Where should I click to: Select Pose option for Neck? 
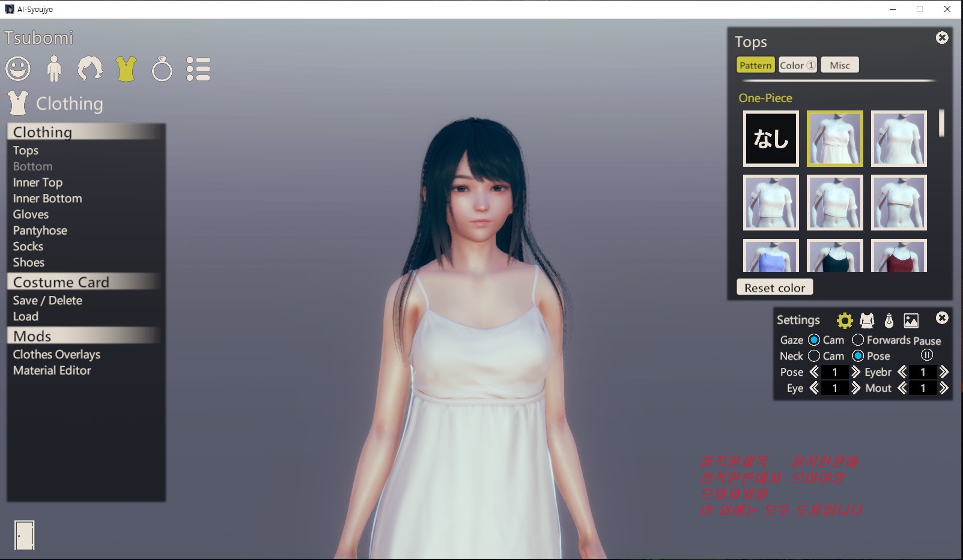point(858,356)
